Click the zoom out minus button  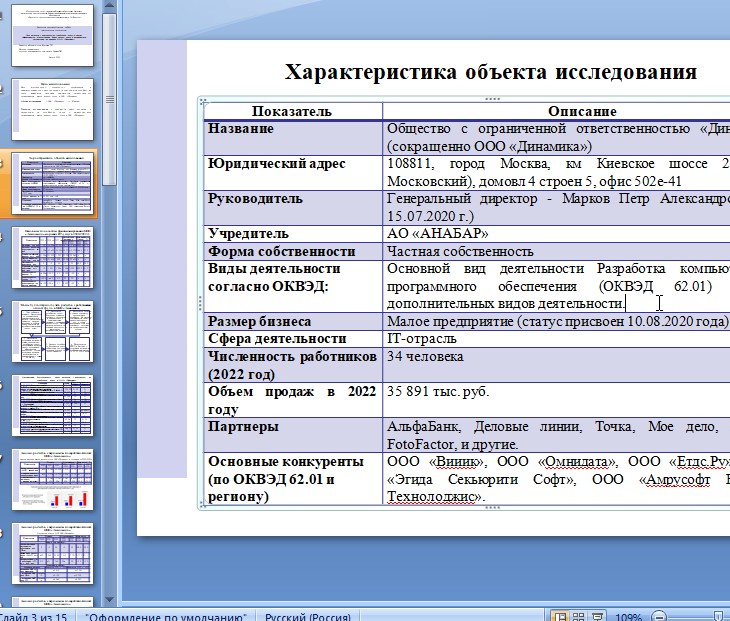(659, 617)
